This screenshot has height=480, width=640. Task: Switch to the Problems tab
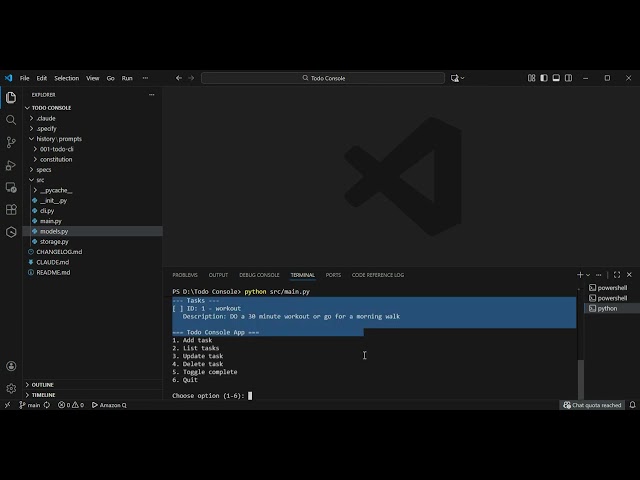185,275
